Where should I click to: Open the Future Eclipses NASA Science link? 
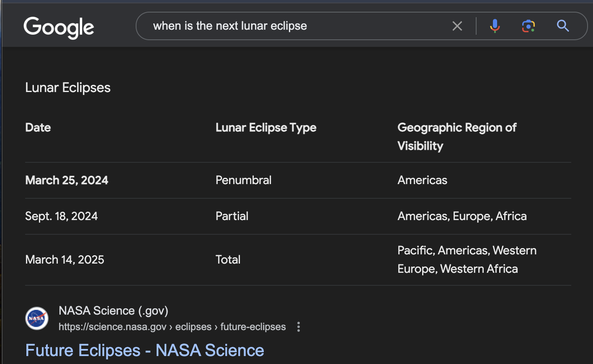point(144,350)
